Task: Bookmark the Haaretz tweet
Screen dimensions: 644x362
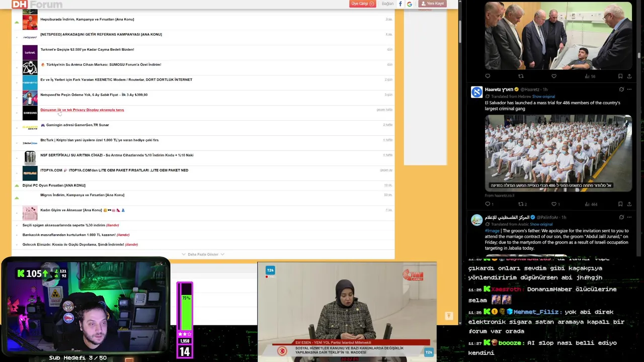Action: [x=620, y=204]
